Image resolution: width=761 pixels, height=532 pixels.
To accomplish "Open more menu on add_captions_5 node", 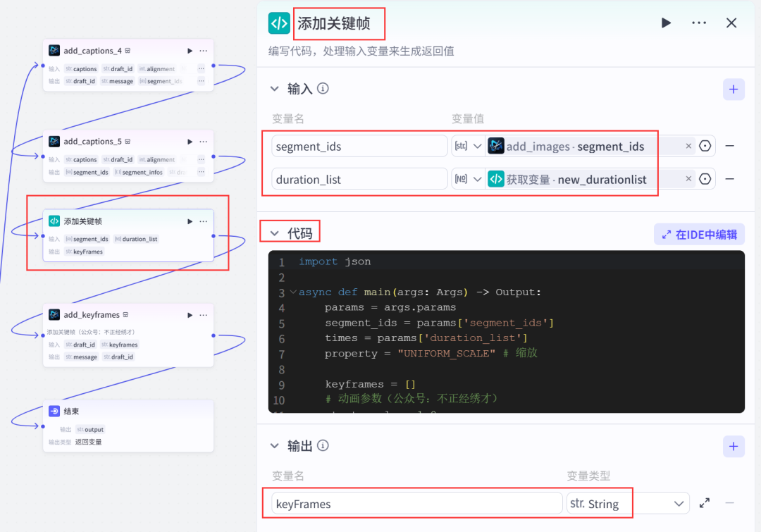I will pyautogui.click(x=204, y=142).
